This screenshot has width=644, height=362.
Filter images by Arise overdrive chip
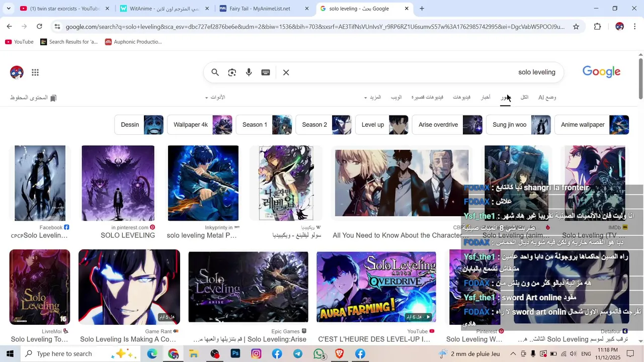click(447, 125)
